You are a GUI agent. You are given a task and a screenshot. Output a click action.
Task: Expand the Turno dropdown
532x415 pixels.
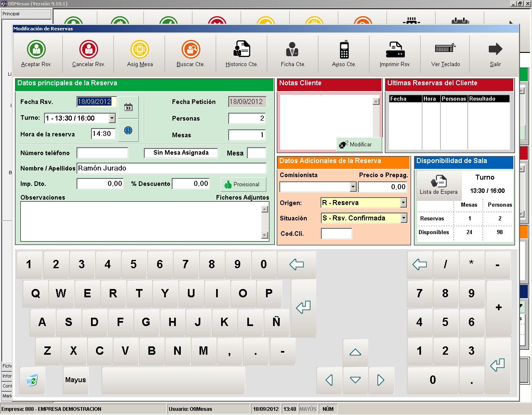point(112,118)
